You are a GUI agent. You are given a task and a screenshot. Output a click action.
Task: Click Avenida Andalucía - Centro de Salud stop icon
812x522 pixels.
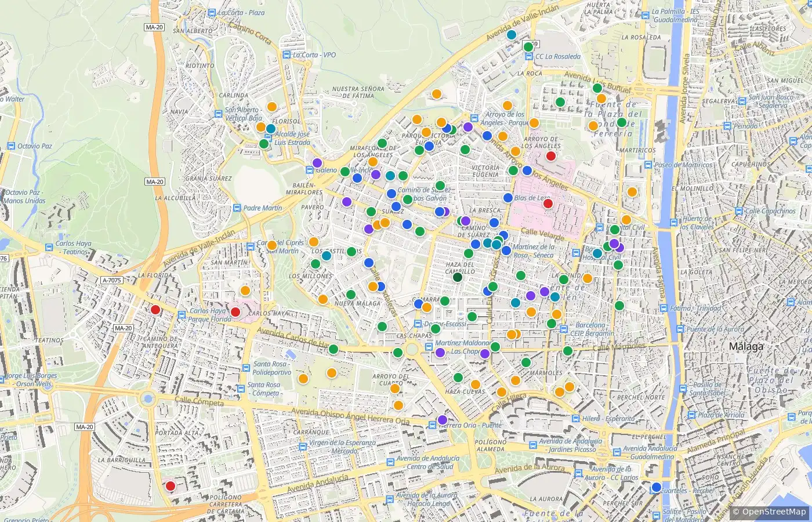click(390, 462)
